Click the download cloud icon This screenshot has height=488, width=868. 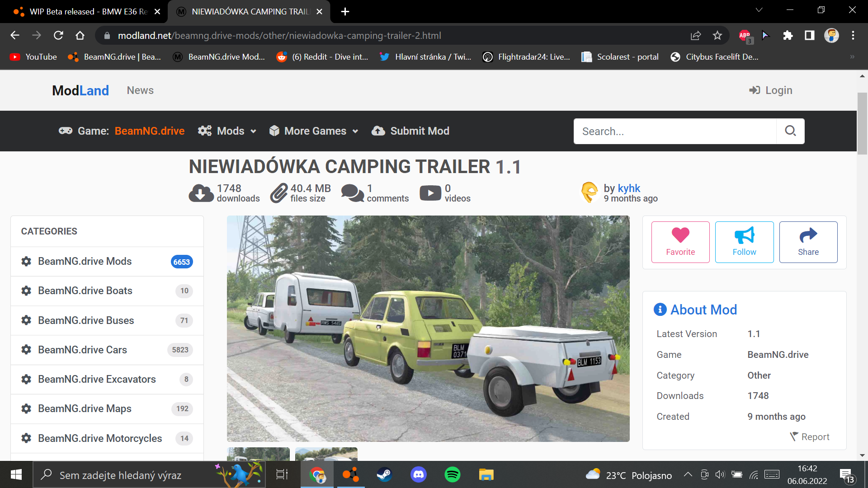pyautogui.click(x=201, y=193)
